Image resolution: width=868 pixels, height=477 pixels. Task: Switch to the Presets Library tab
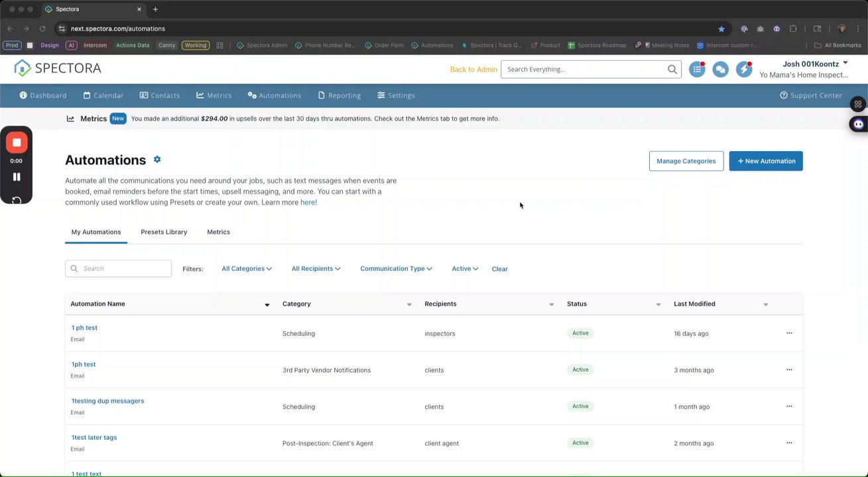[x=164, y=232]
